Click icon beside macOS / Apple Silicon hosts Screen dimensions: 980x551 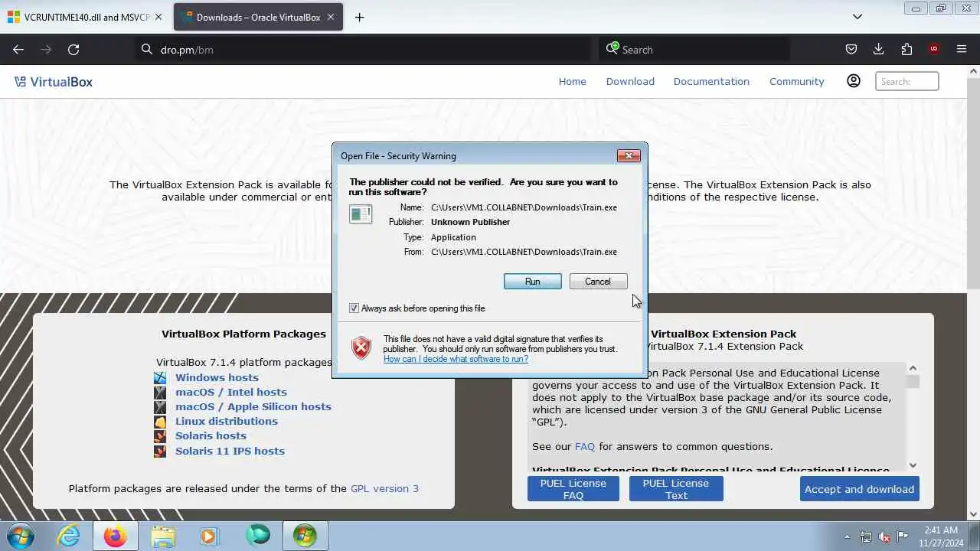tap(160, 406)
